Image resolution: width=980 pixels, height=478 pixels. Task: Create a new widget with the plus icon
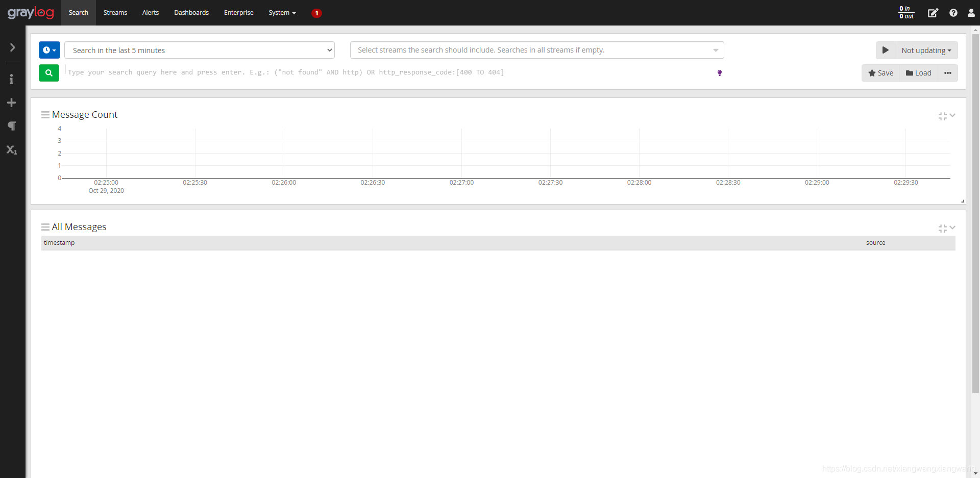12,103
